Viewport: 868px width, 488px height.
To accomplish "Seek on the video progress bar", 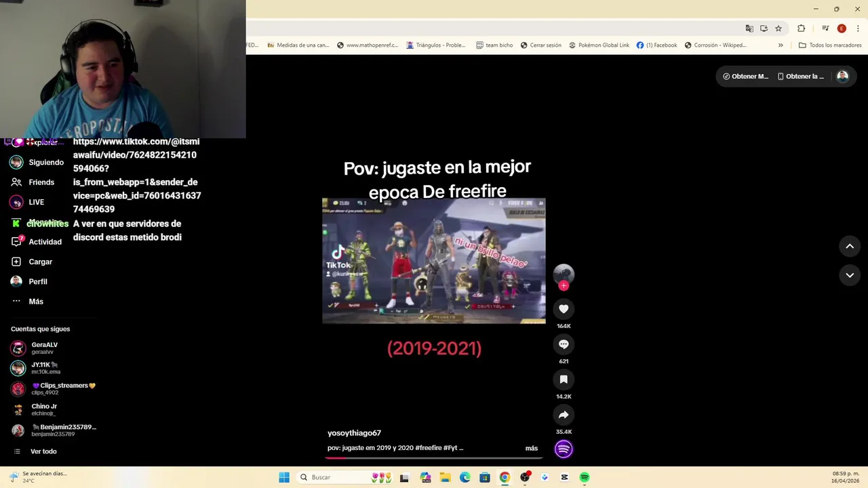I will click(434, 458).
